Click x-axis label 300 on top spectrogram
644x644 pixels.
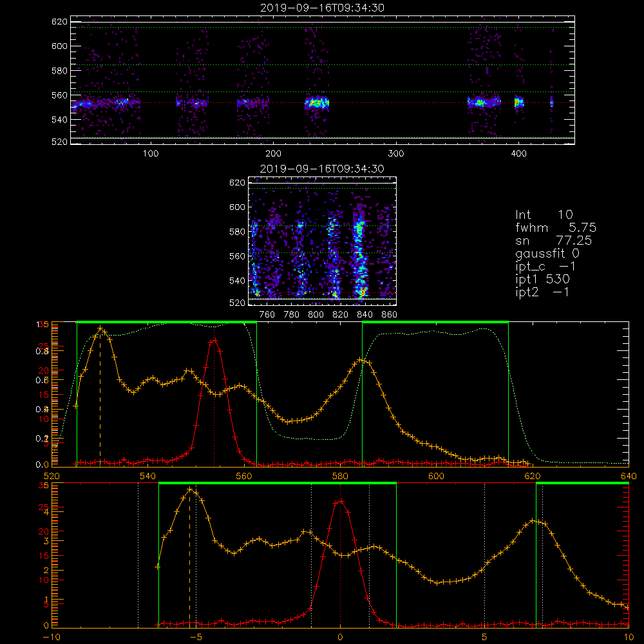[x=396, y=154]
